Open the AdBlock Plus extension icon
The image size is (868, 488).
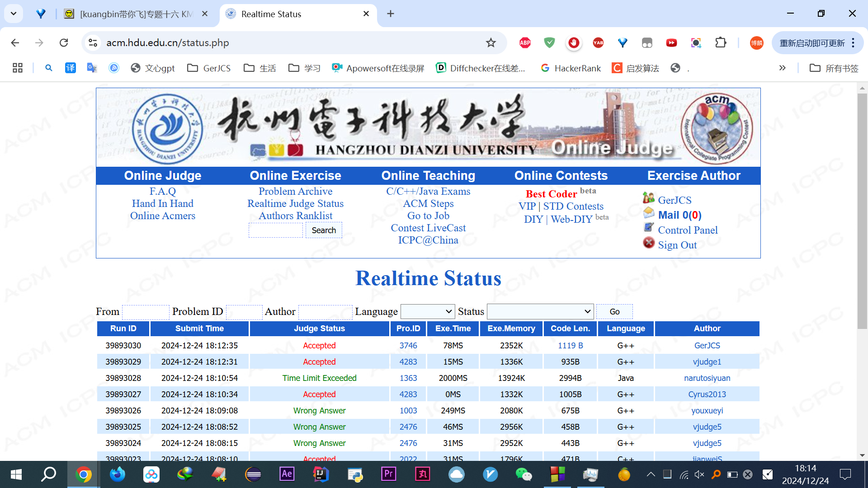click(x=525, y=43)
